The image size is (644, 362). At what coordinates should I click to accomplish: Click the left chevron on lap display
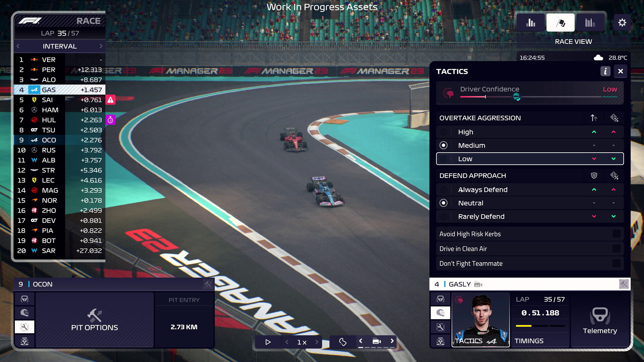(18, 46)
